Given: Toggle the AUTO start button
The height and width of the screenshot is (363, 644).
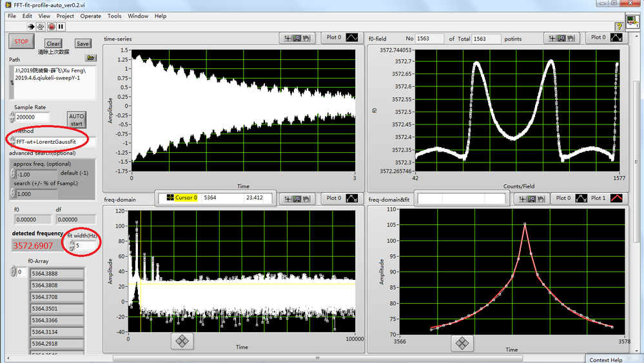Looking at the screenshot, I should (x=77, y=119).
